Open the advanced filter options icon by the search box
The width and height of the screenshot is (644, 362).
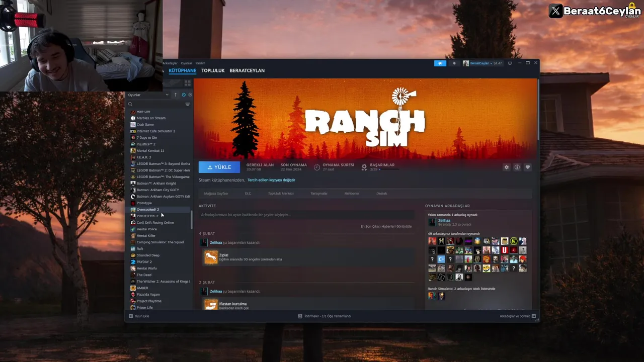[188, 104]
